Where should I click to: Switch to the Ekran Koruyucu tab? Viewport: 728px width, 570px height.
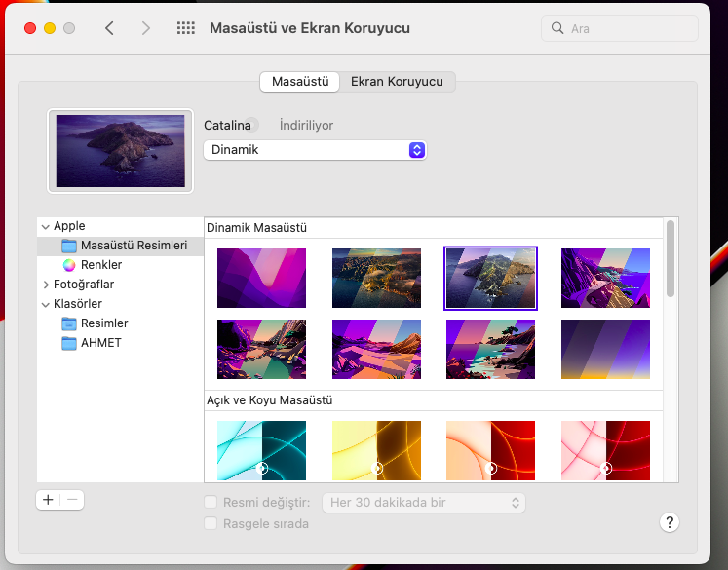pyautogui.click(x=397, y=82)
